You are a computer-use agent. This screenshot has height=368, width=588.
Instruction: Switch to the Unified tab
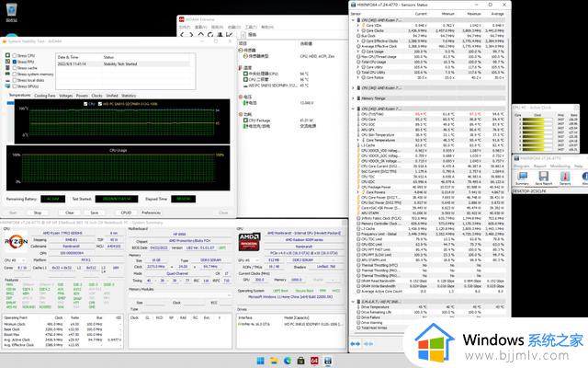(x=112, y=96)
